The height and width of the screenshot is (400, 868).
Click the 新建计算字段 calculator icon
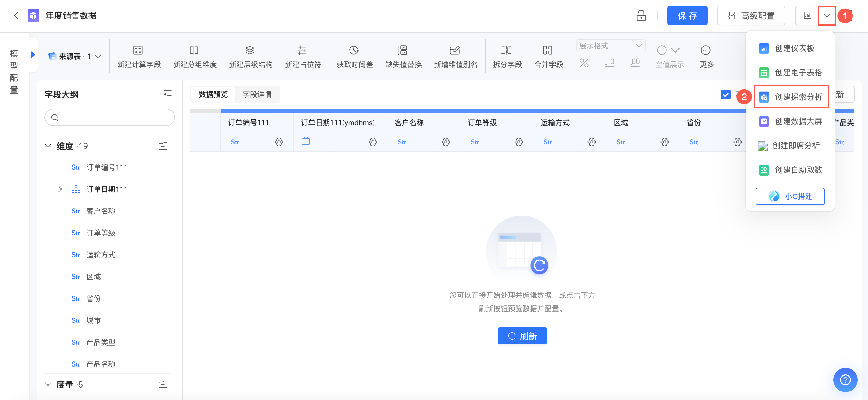(138, 50)
